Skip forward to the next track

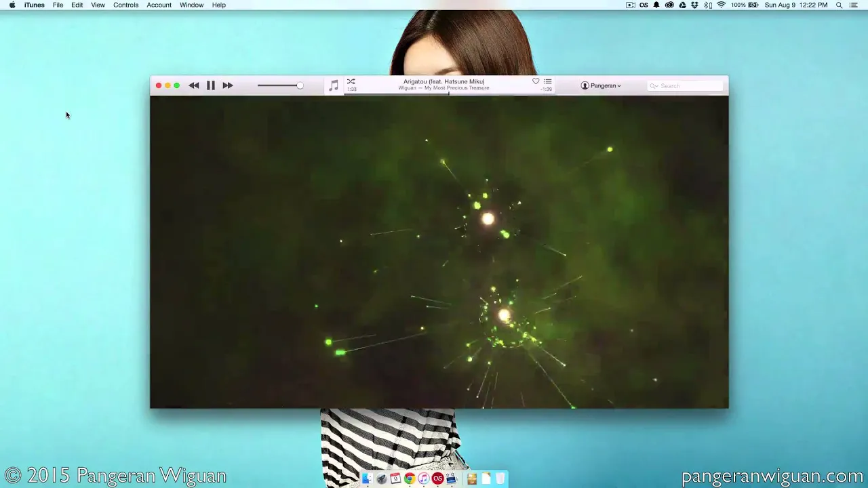point(228,85)
